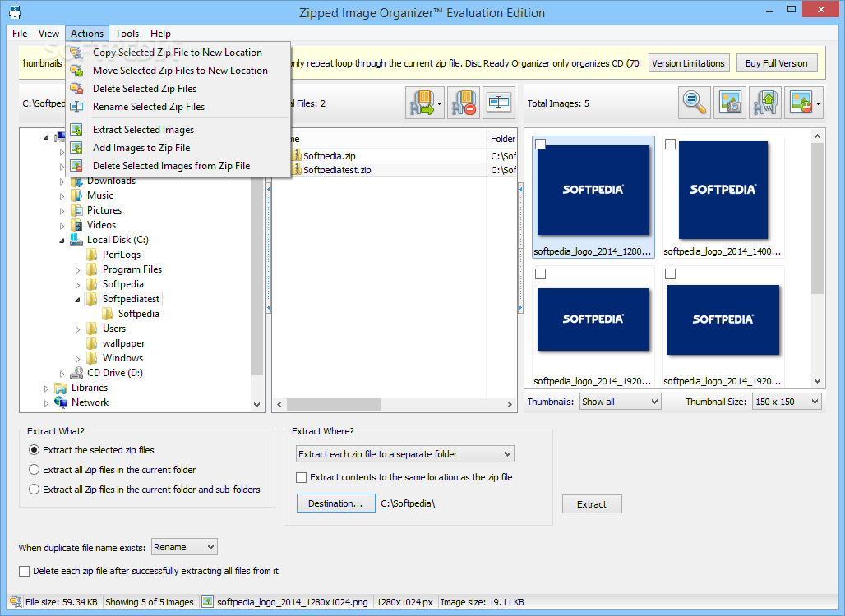The image size is (845, 616).
Task: Open the duplicate file name Rename dropdown
Action: (x=184, y=547)
